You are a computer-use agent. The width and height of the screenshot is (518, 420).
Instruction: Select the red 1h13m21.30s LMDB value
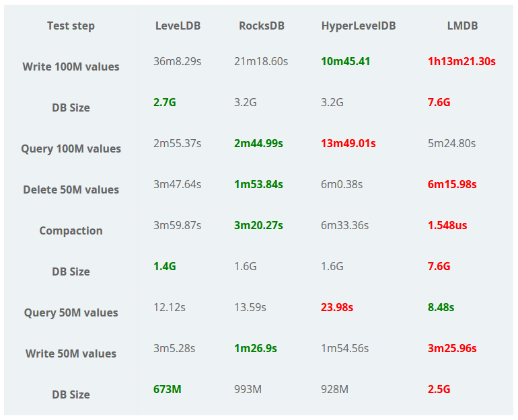pyautogui.click(x=461, y=62)
